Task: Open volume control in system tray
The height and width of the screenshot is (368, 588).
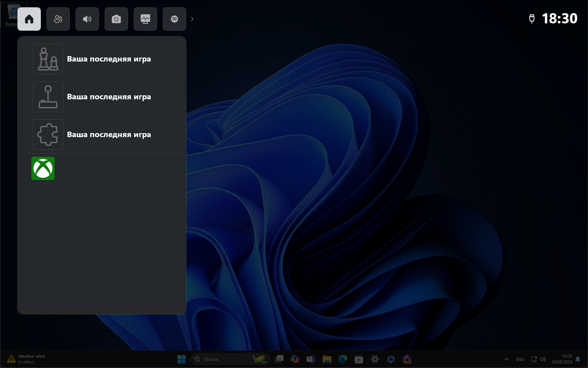Action: pos(543,359)
